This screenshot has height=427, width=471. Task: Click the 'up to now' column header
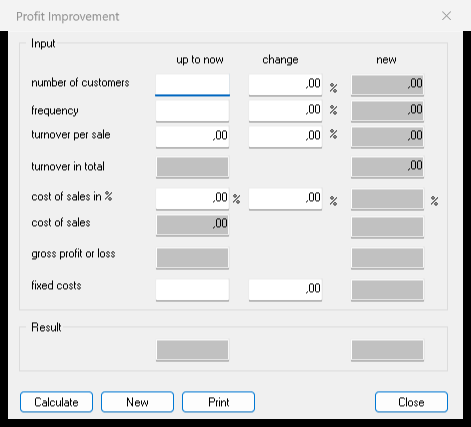tap(200, 60)
